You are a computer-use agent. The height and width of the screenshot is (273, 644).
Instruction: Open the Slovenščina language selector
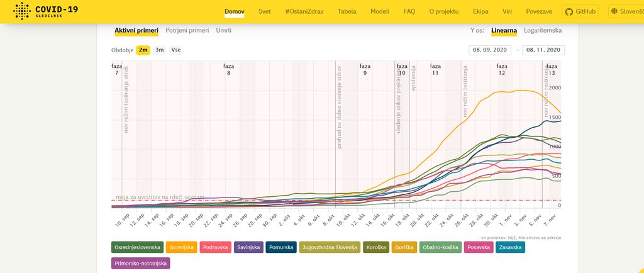coord(619,11)
